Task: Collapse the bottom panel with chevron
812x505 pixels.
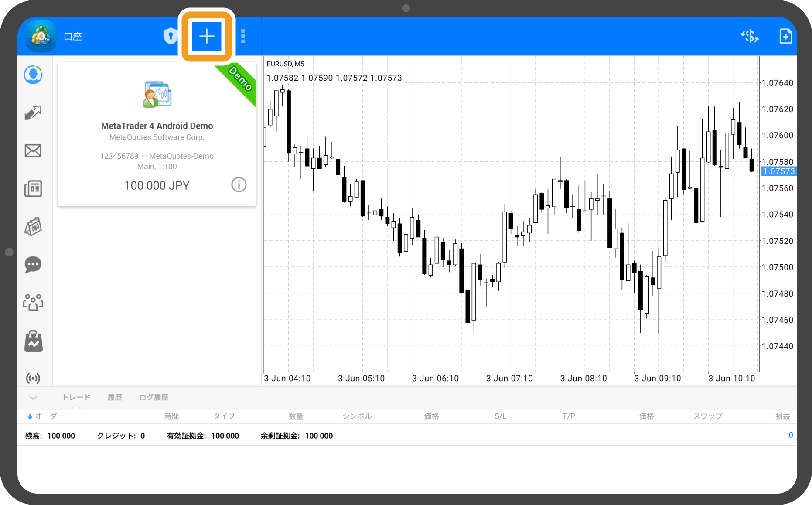Action: [x=33, y=397]
